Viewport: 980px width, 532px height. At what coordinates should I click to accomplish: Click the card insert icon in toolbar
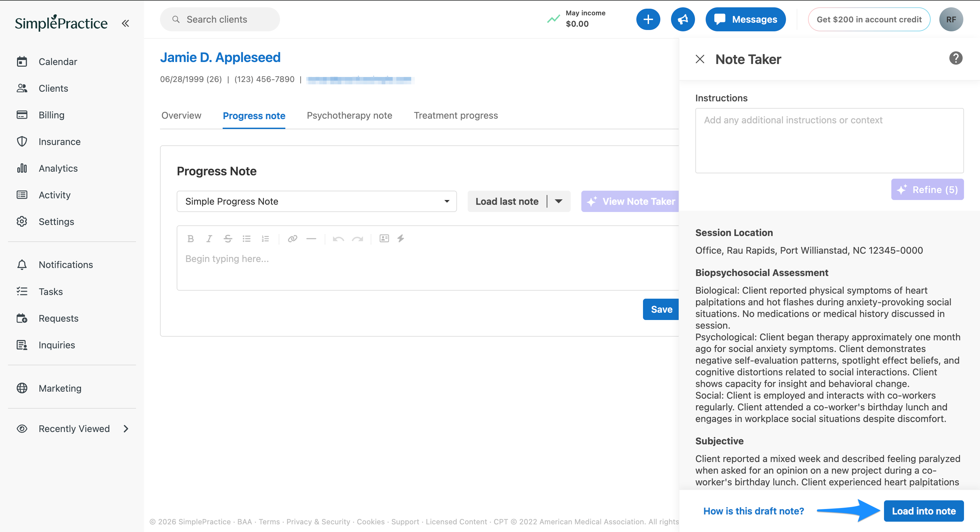coord(384,238)
